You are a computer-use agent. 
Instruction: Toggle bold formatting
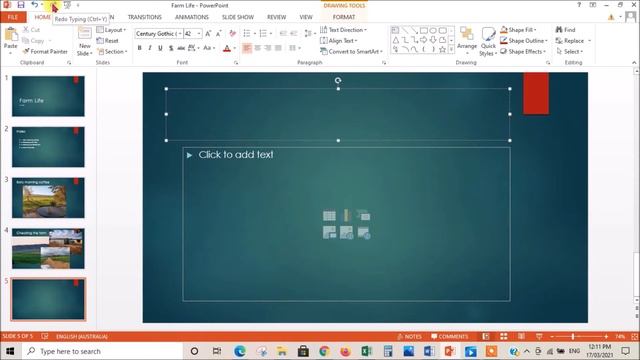140,48
